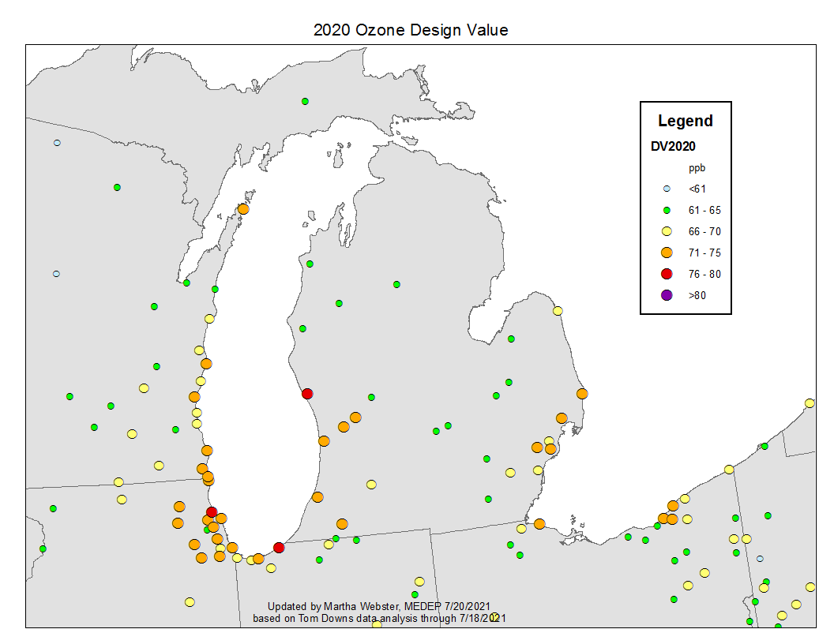Image resolution: width=834 pixels, height=644 pixels.
Task: Click the 'ppb' unit label
Action: tap(697, 168)
